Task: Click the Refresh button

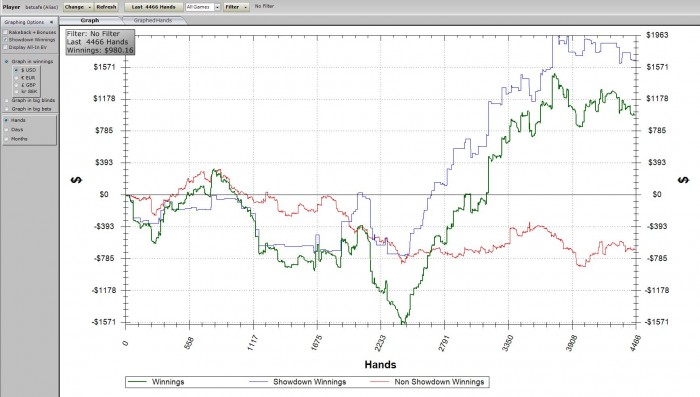Action: point(106,7)
